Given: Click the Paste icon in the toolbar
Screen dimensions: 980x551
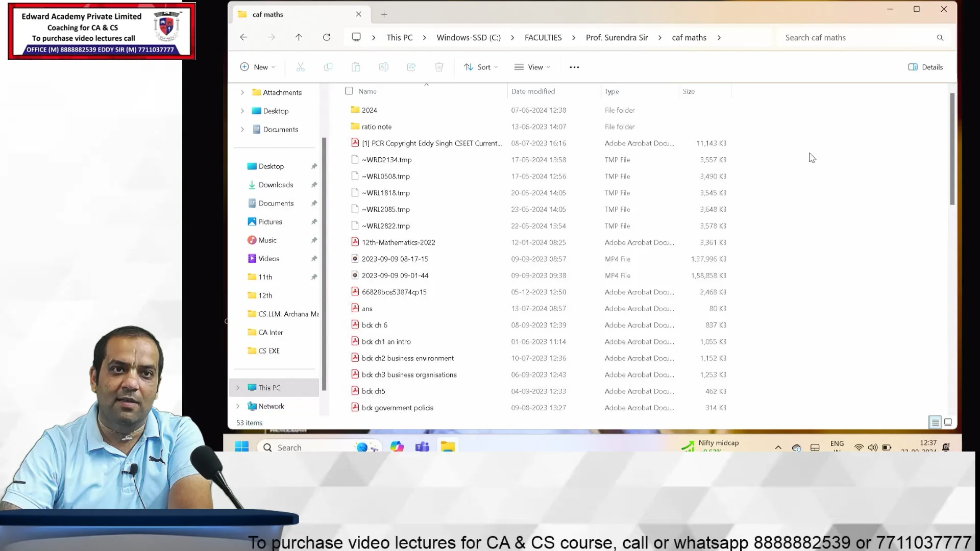Looking at the screenshot, I should tap(356, 67).
